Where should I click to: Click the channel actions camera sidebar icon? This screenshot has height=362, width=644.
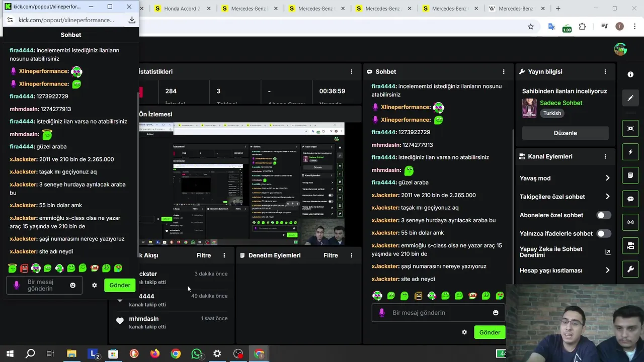(630, 246)
